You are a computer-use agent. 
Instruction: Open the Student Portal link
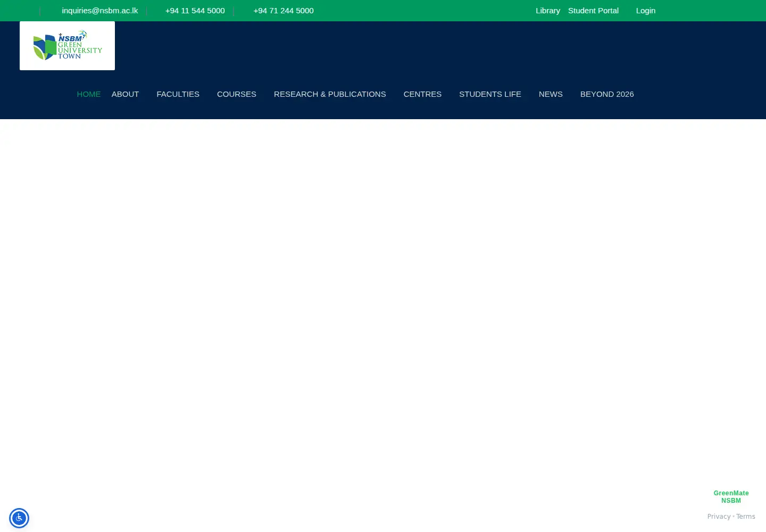click(x=593, y=11)
